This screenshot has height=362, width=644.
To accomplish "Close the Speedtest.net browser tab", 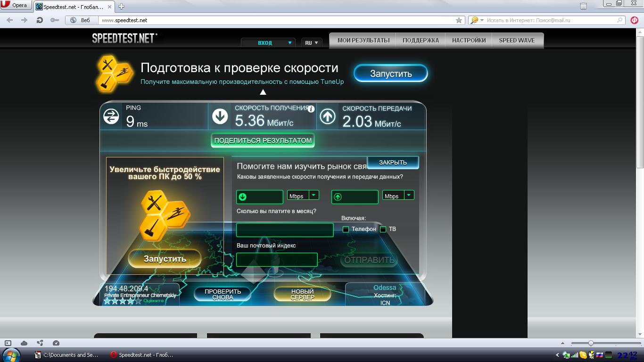I will [109, 7].
